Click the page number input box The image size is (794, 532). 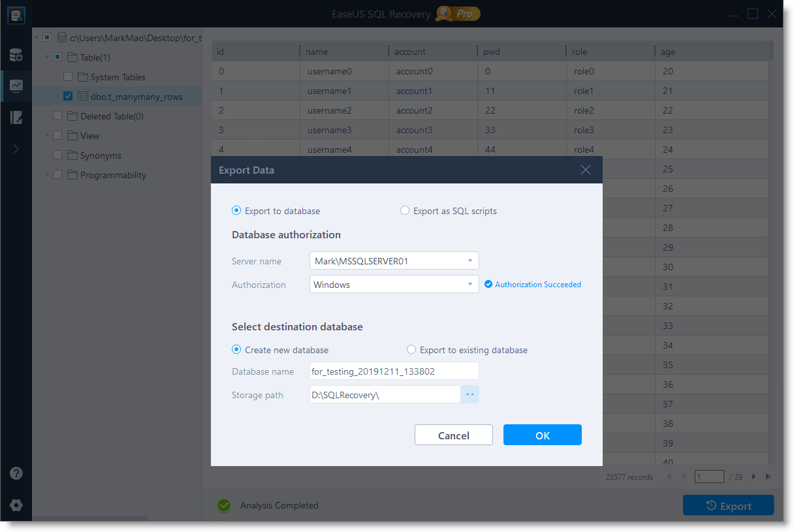(x=709, y=477)
